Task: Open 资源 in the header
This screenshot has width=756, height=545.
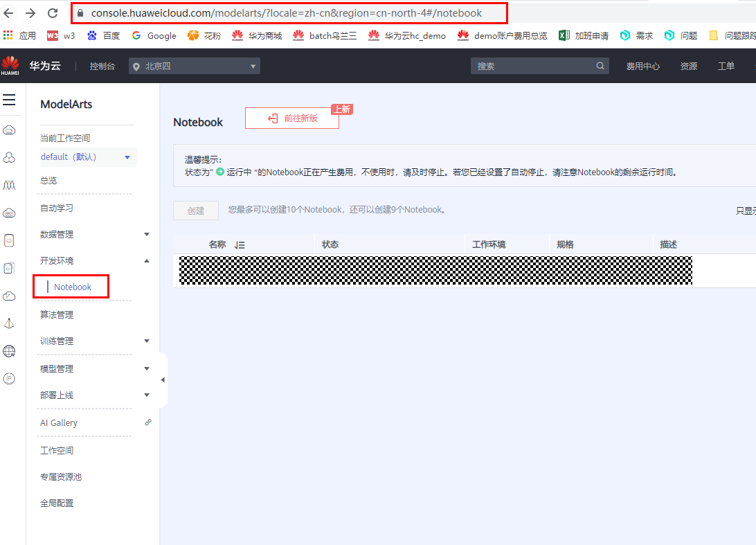Action: (688, 66)
